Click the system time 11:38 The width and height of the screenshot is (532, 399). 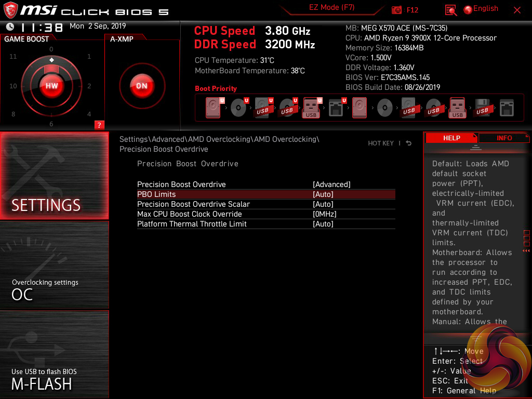click(42, 27)
